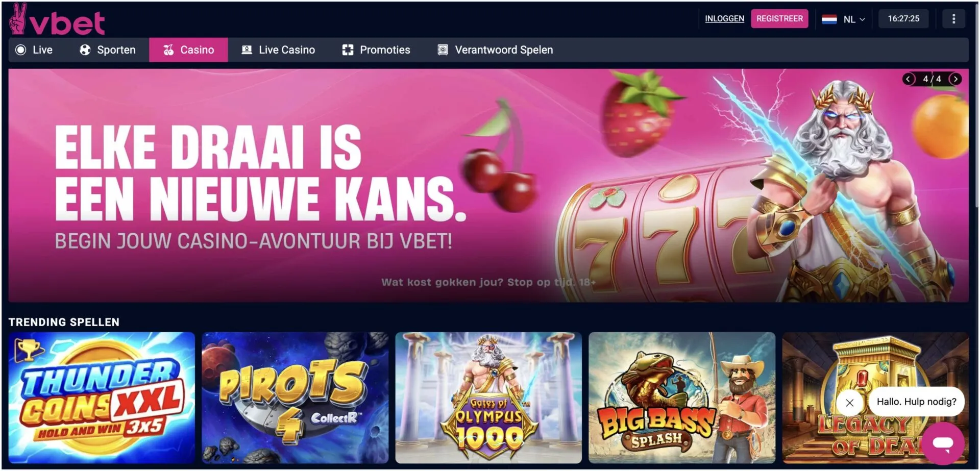Open Verantwoord Spelen page

495,50
